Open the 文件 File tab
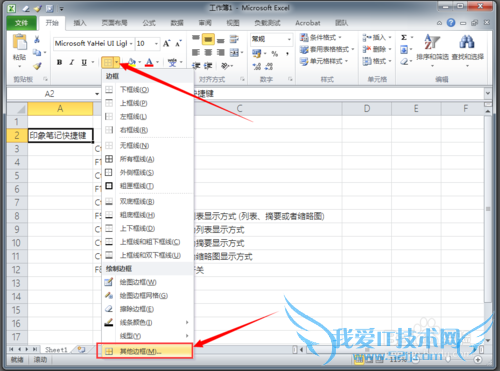 click(21, 23)
